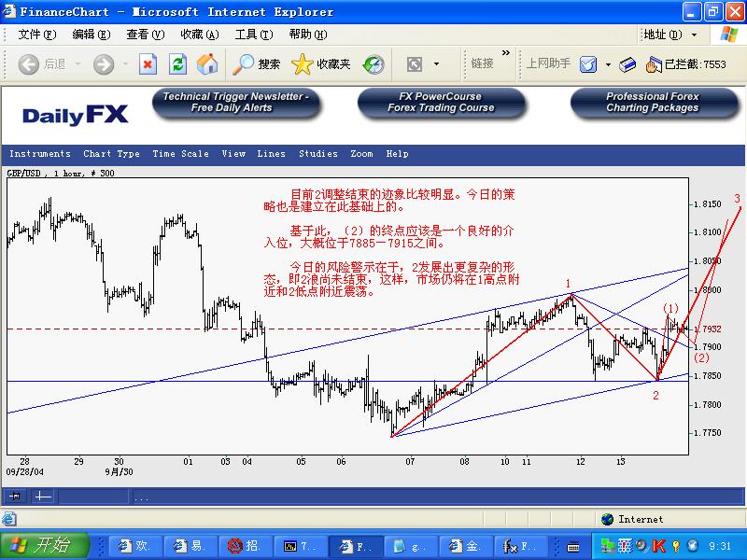Click the crosshair tool icon below chart
Screen dimensions: 747x560
[x=43, y=497]
